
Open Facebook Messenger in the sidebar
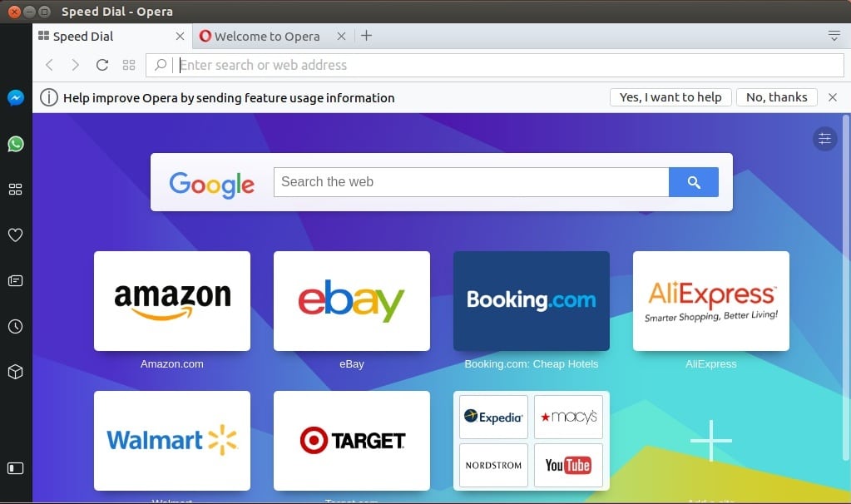click(x=15, y=98)
